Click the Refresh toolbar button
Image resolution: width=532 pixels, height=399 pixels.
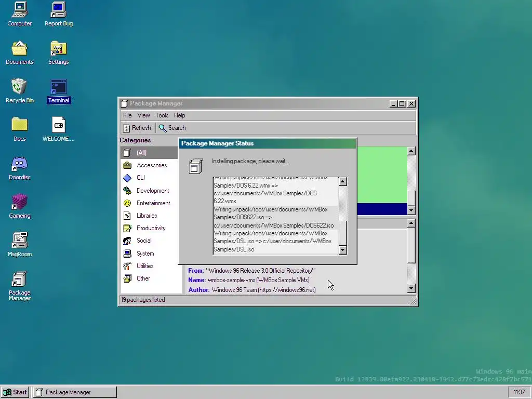point(137,128)
